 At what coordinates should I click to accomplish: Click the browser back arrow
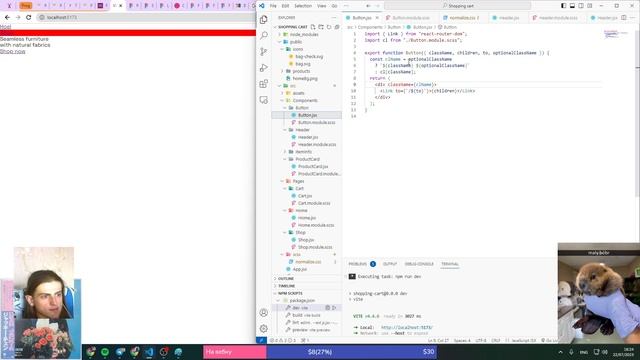7,17
